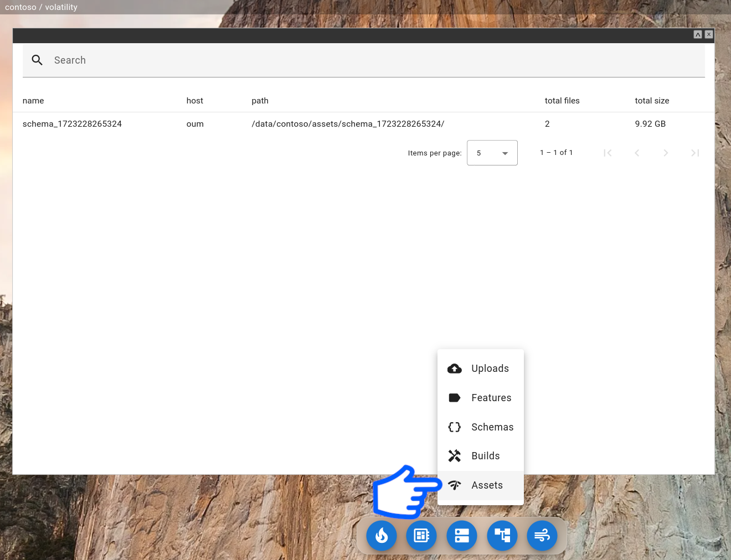The width and height of the screenshot is (731, 560).
Task: Jump to the last page
Action: coord(695,153)
